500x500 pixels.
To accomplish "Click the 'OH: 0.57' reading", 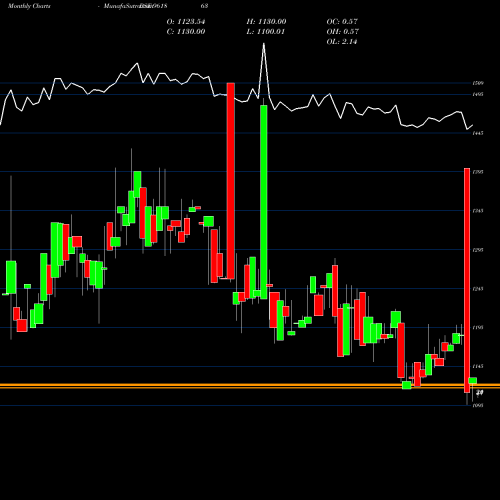I will [x=342, y=32].
